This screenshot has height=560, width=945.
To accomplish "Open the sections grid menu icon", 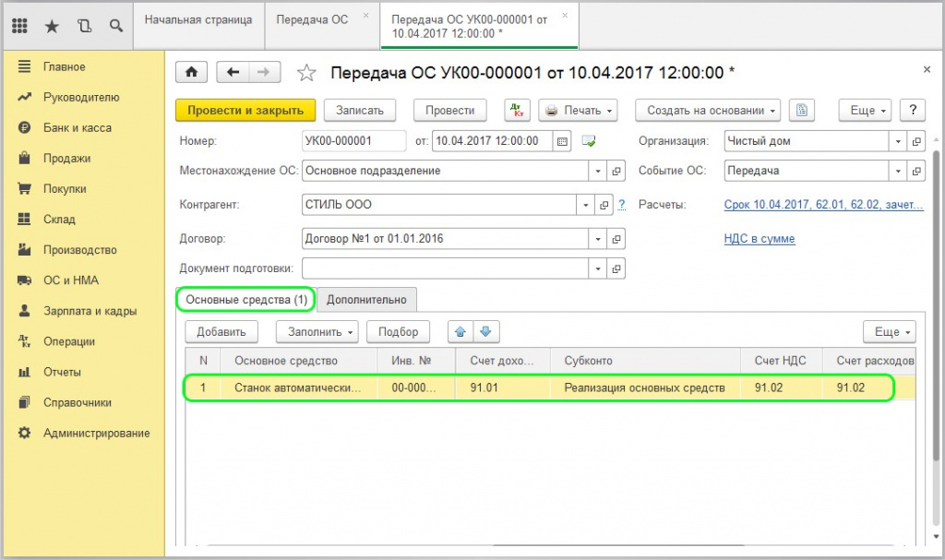I will point(19,26).
